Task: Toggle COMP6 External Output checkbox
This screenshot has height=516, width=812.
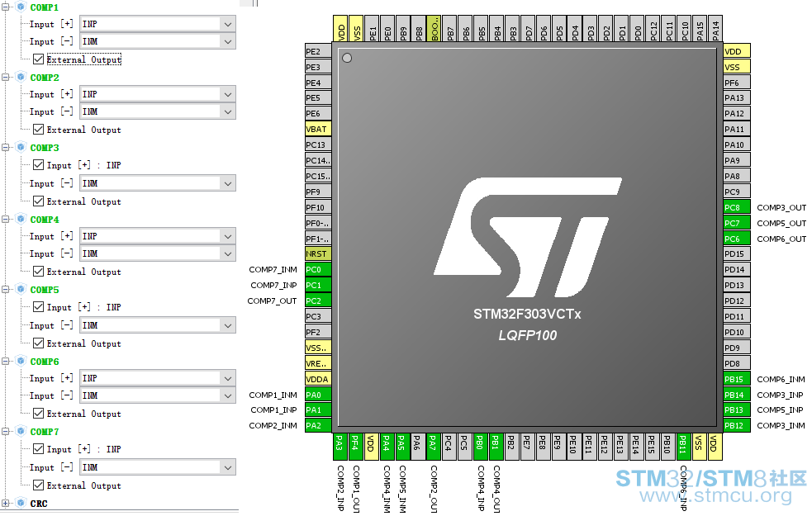Action: pos(38,413)
